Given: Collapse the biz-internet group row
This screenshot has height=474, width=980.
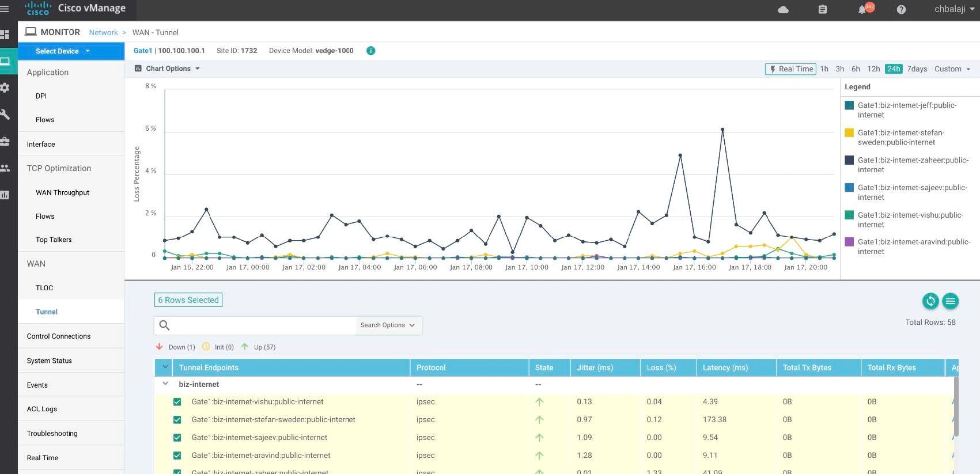Looking at the screenshot, I should tap(165, 384).
